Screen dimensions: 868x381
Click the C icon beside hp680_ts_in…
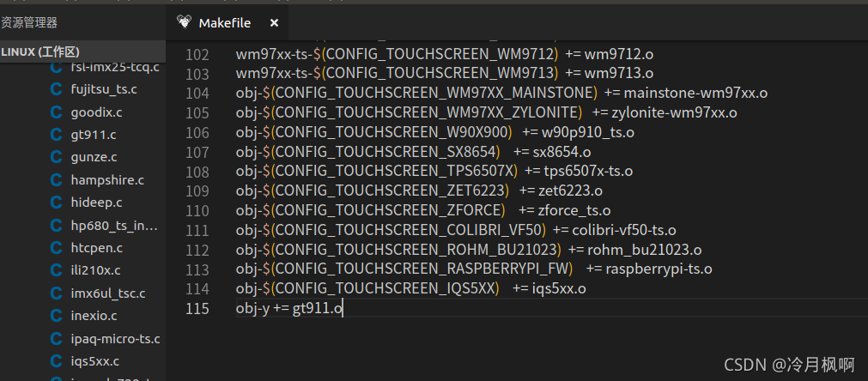(x=56, y=225)
